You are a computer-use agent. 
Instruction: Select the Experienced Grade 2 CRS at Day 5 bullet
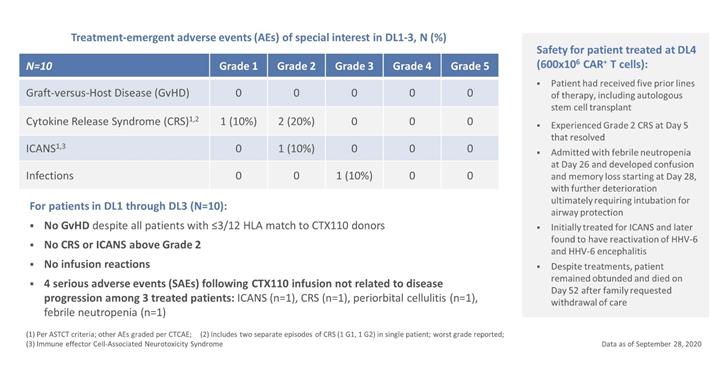tap(619, 131)
